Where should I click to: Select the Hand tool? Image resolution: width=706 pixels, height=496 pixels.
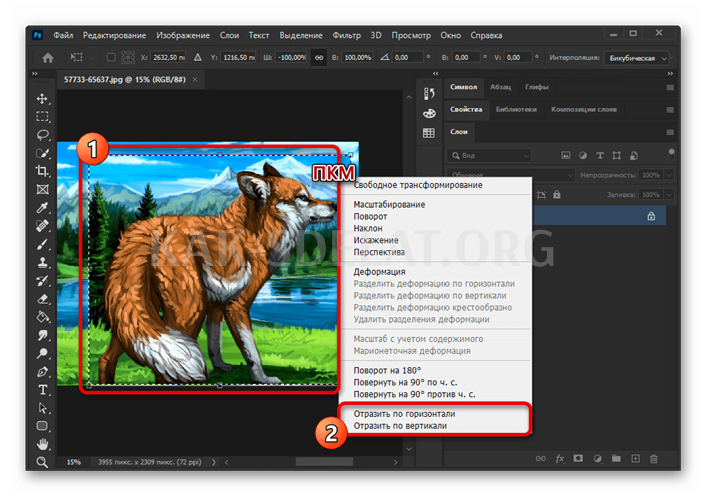point(42,444)
